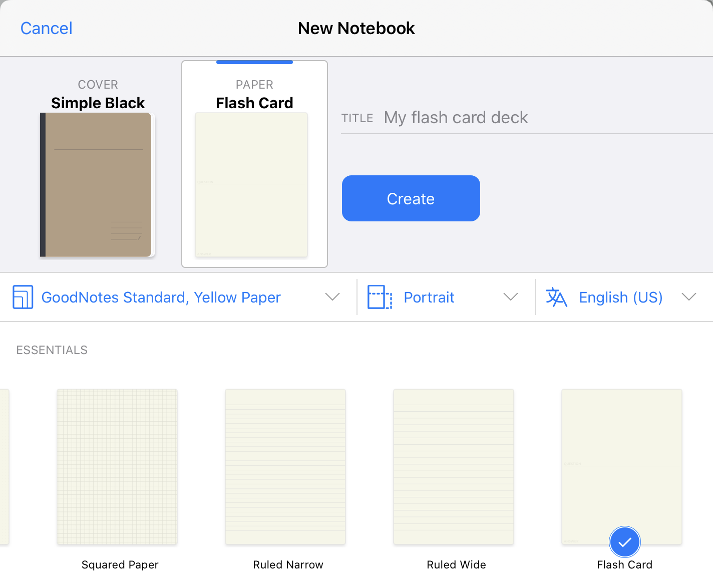713x588 pixels.
Task: Open the Portrait orientation dropdown
Action: point(446,298)
